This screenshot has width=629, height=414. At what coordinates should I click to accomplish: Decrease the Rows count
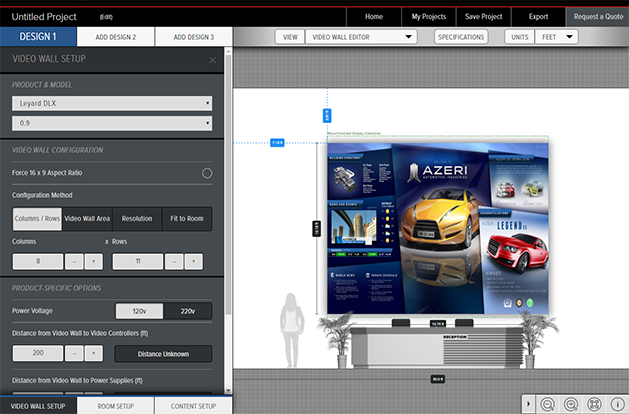click(174, 262)
